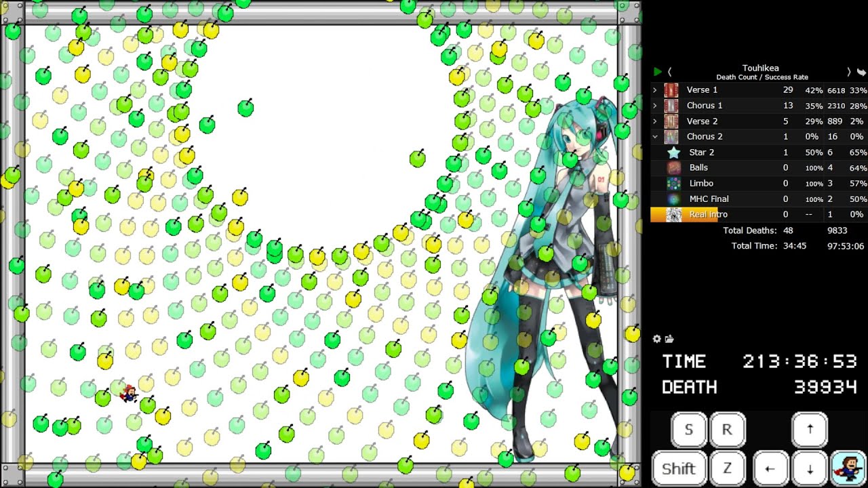
Task: Select the Balls row label
Action: click(x=698, y=168)
